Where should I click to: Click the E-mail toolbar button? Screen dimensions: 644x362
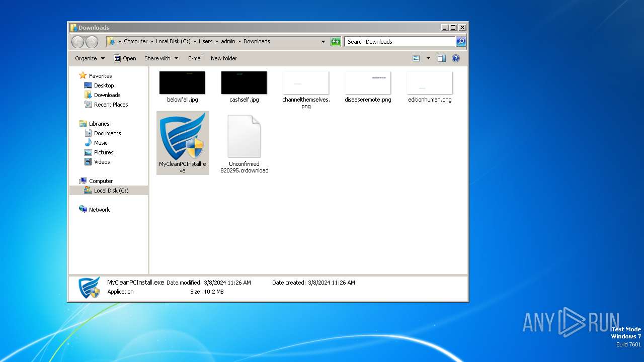pyautogui.click(x=195, y=58)
